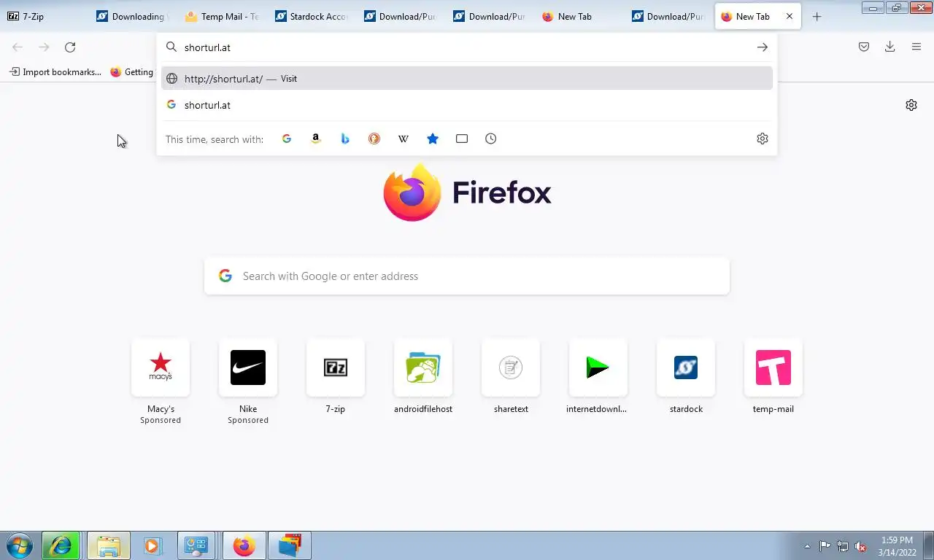
Task: Click the Search with Google box
Action: coord(467,276)
